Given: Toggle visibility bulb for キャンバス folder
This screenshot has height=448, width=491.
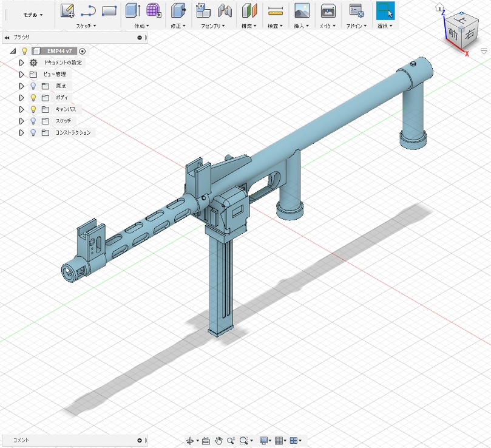Looking at the screenshot, I should pos(33,109).
